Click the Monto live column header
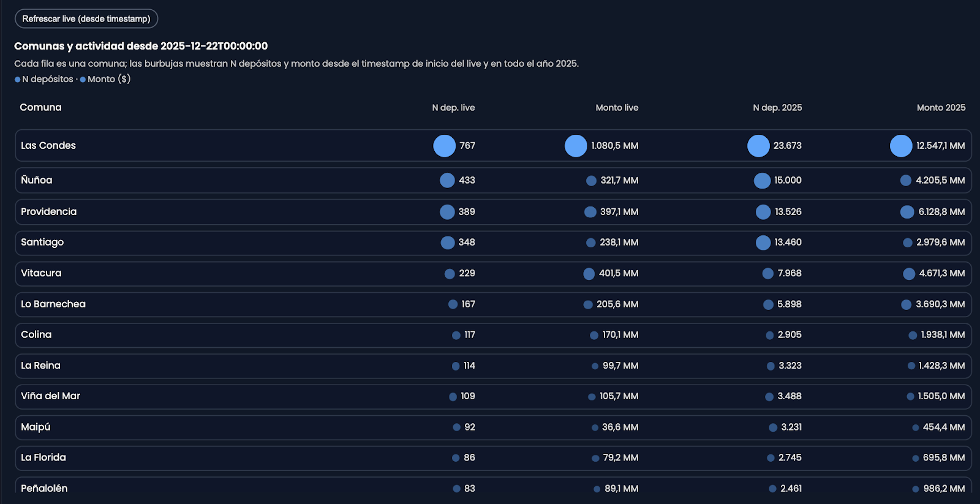The height and width of the screenshot is (504, 980). 617,108
